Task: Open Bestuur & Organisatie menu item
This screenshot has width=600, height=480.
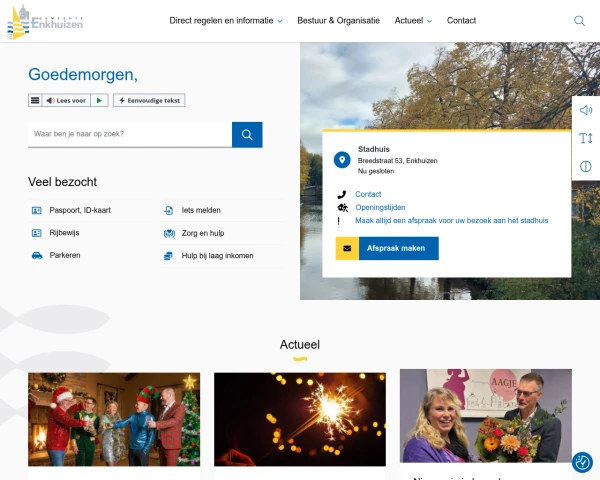Action: click(339, 21)
